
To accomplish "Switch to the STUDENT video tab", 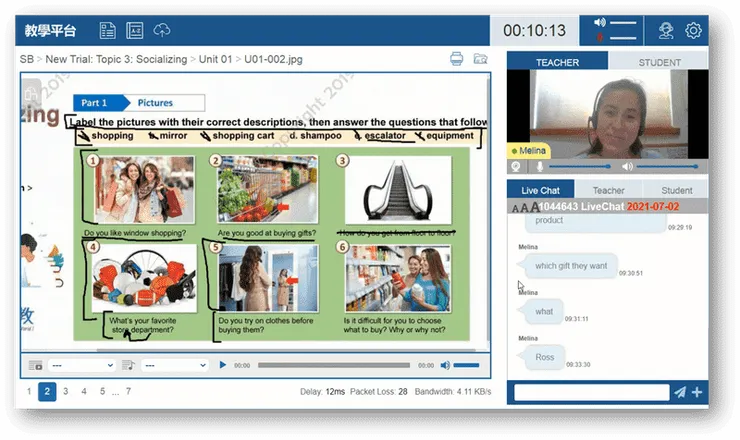I will tap(659, 62).
